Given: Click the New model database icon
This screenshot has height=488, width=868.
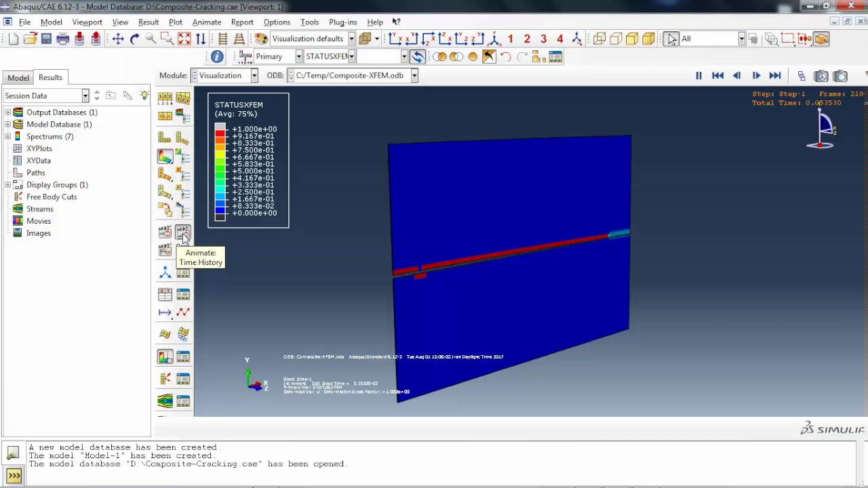Looking at the screenshot, I should coord(14,39).
